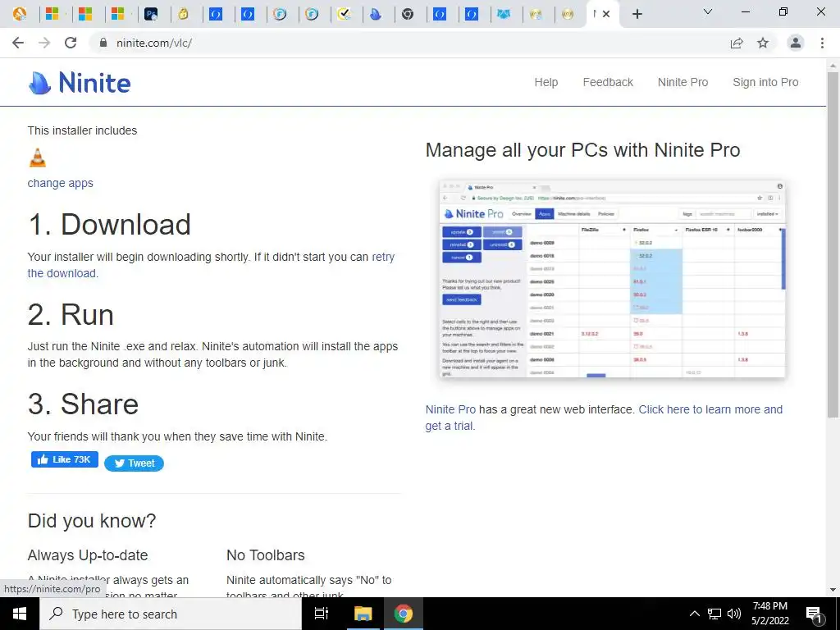Select 'Manage all your PCs' heading
The width and height of the screenshot is (840, 630).
pyautogui.click(x=583, y=150)
